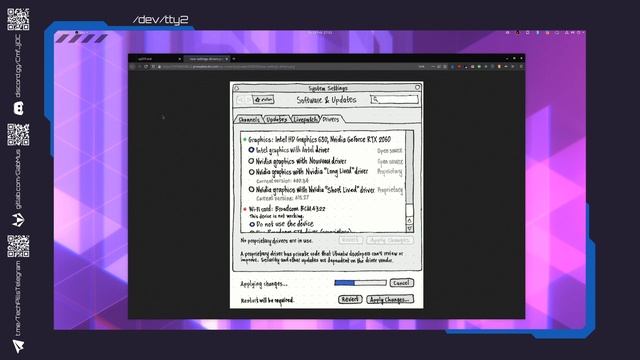The image size is (640, 360).
Task: Cancel the applying changes operation
Action: [x=401, y=282]
